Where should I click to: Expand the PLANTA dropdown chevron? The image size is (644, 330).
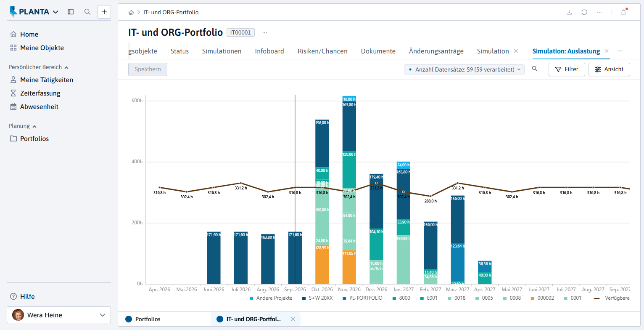(55, 12)
